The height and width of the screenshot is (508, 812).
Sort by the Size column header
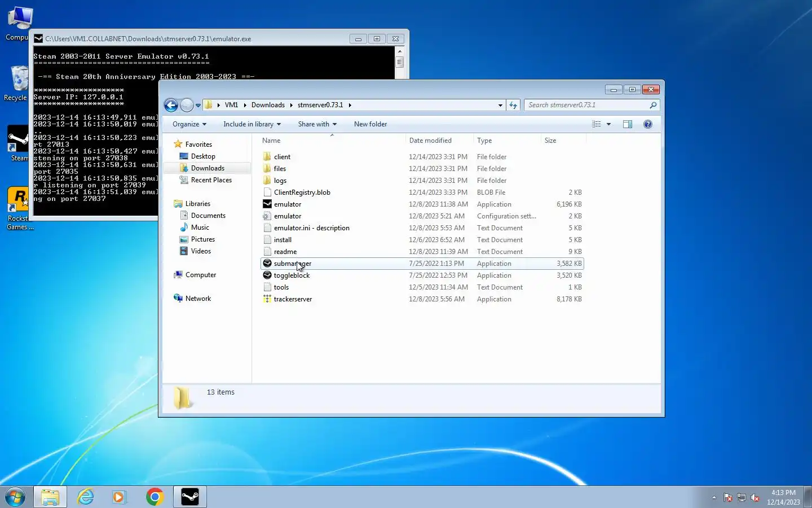click(563, 141)
